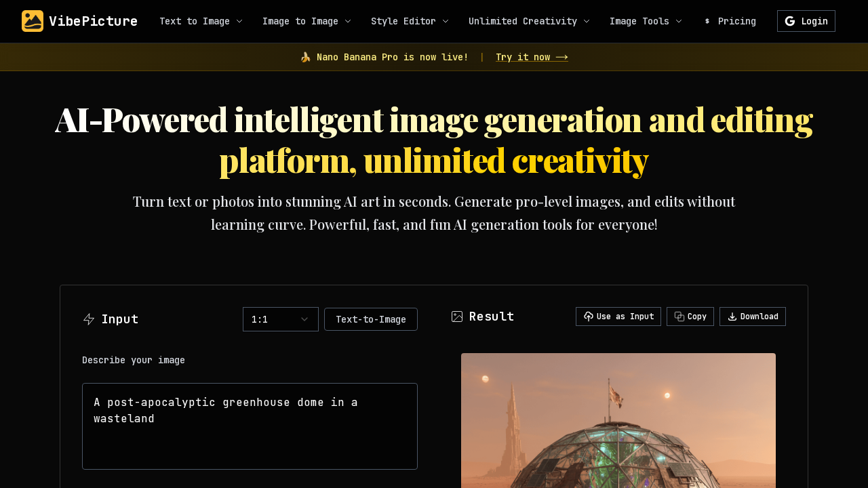The width and height of the screenshot is (868, 488).
Task: Open the Style Editor menu
Action: pos(410,21)
